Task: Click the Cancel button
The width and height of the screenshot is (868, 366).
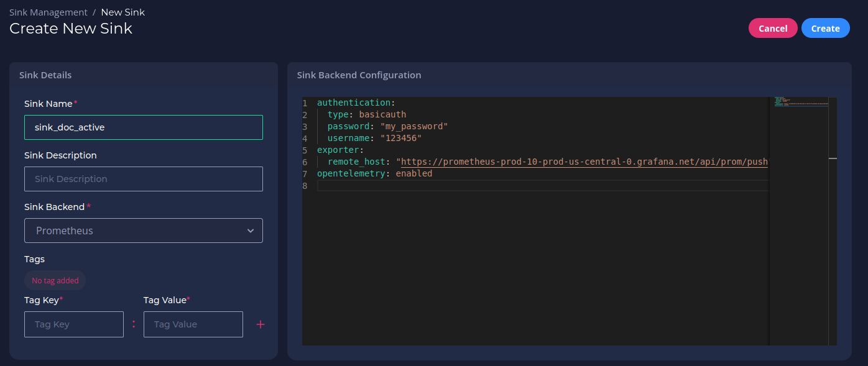Action: click(773, 28)
